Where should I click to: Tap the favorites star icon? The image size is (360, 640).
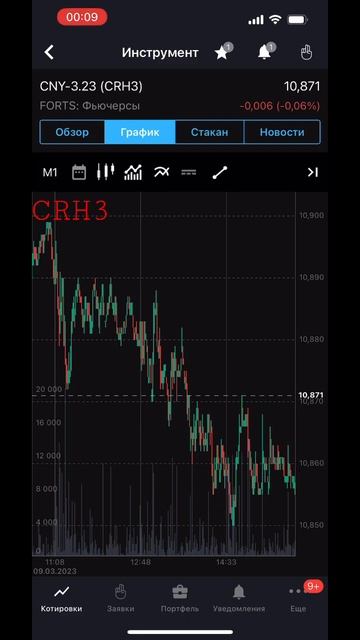(223, 52)
